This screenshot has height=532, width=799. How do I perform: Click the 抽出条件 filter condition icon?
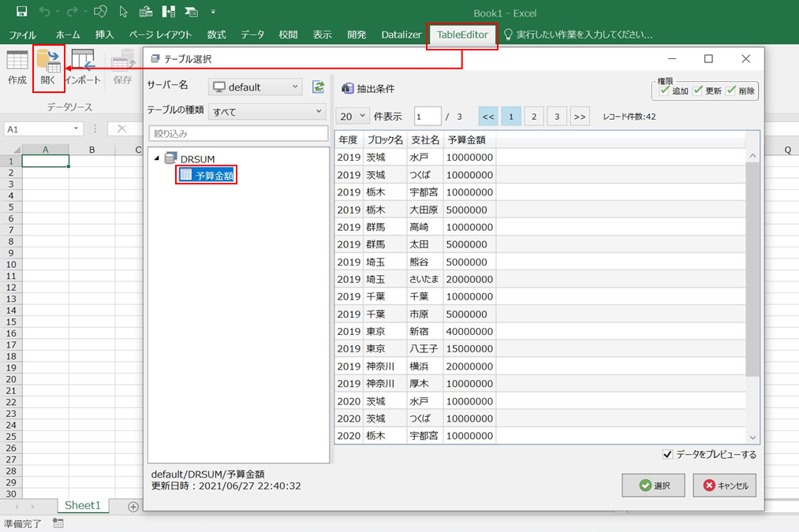click(347, 88)
